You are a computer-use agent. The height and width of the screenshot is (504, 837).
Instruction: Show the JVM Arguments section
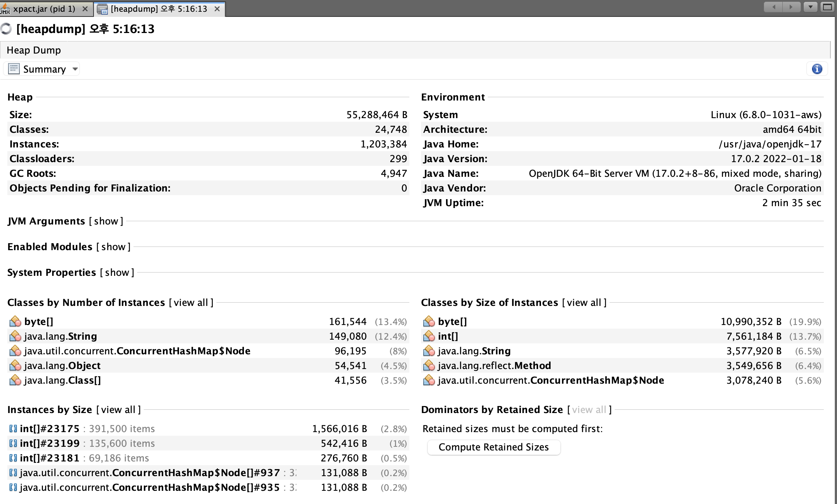[106, 221]
